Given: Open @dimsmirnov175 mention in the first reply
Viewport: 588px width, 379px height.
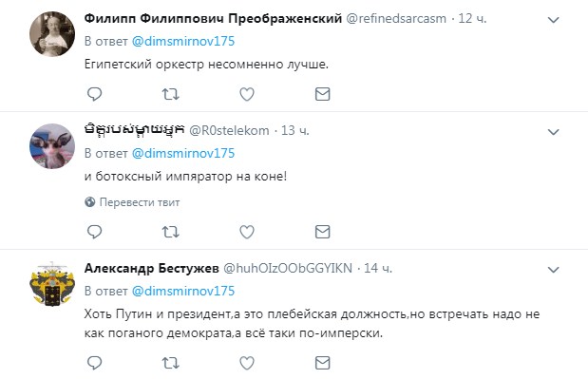Looking at the screenshot, I should click(183, 41).
